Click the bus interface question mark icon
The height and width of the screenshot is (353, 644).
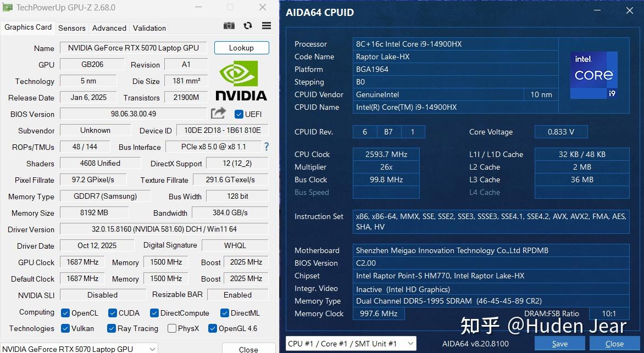tap(267, 147)
